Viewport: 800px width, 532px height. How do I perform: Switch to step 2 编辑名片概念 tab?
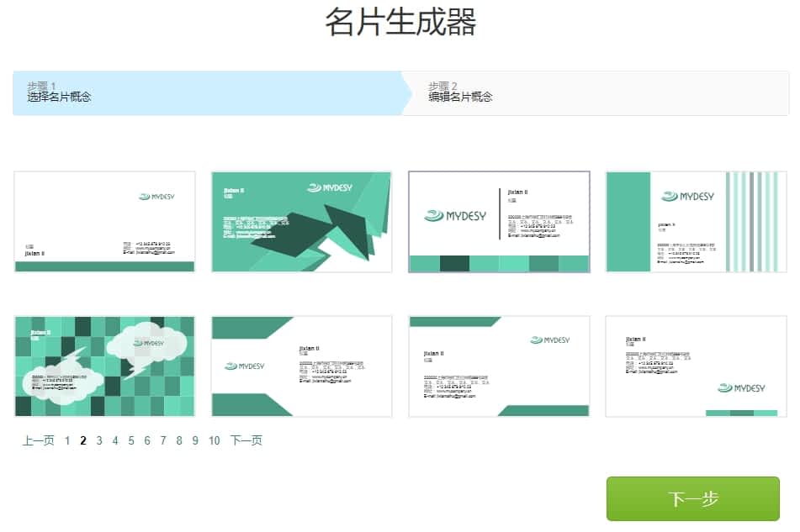pyautogui.click(x=596, y=92)
